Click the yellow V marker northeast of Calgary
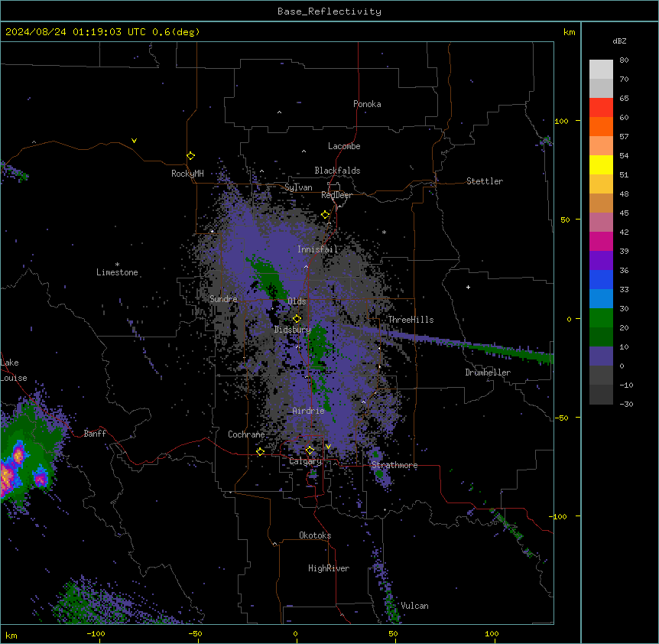 pos(328,447)
